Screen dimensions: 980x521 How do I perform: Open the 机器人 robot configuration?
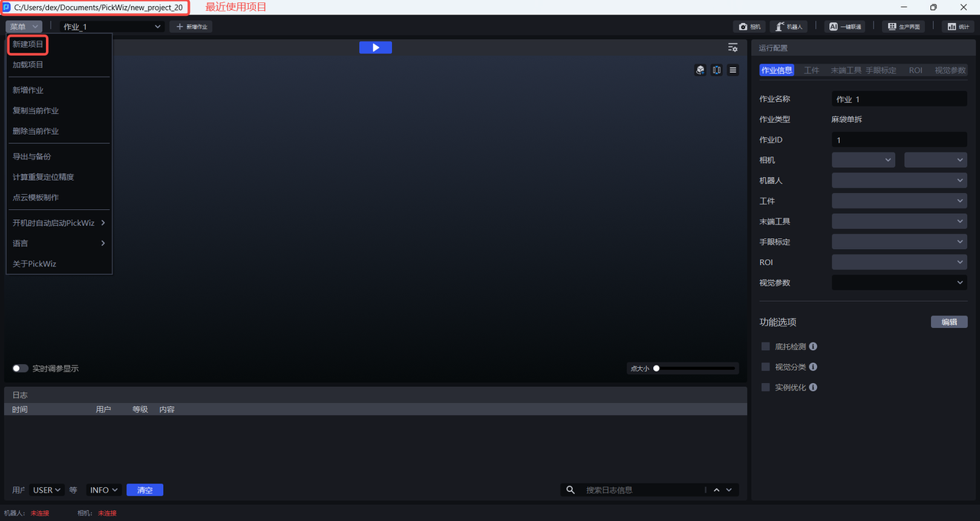(x=789, y=27)
